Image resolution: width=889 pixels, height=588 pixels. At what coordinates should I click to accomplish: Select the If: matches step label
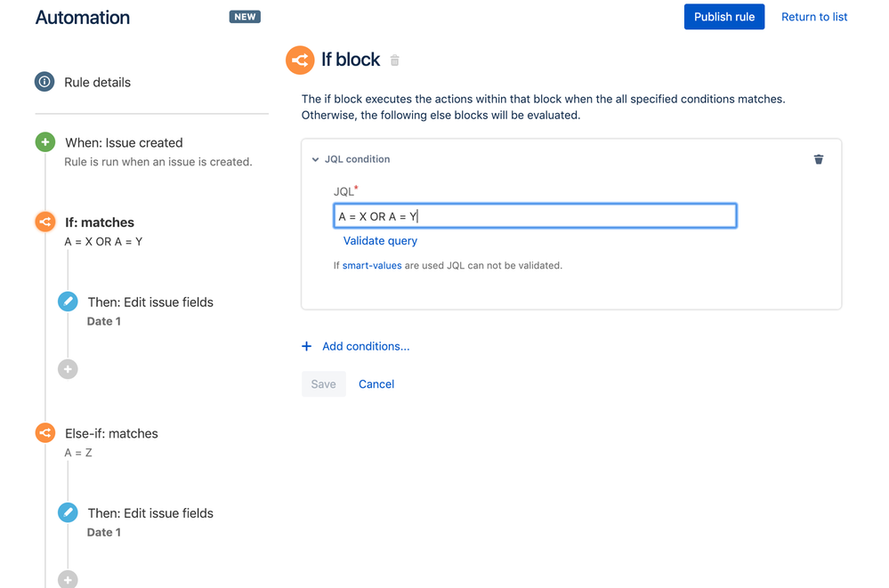100,222
